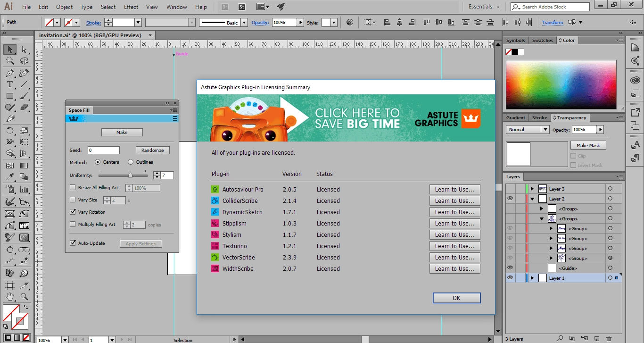644x343 pixels.
Task: Click the Fill and Stroke swatch in toolbox
Action: [16, 316]
